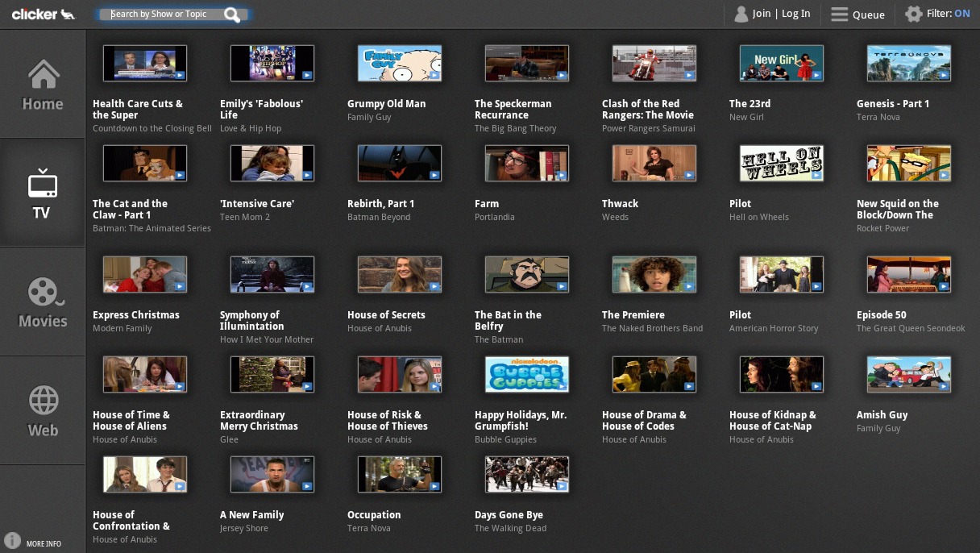Open American Horror Story Pilot thumbnail
980x553 pixels.
pyautogui.click(x=782, y=275)
